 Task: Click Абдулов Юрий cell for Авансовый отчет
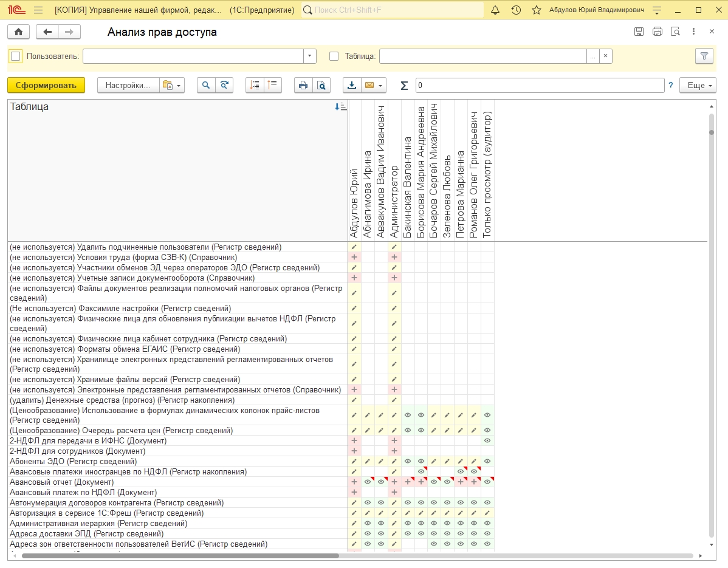[354, 482]
